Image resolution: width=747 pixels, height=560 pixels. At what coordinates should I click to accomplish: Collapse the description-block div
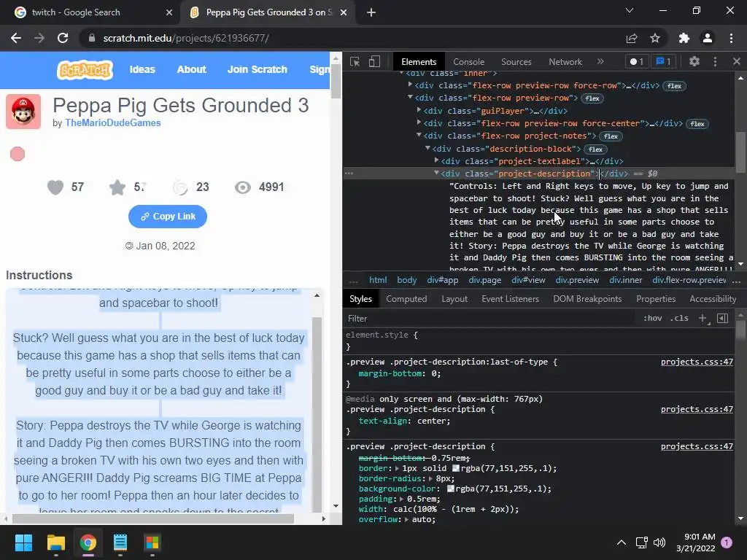coord(427,148)
